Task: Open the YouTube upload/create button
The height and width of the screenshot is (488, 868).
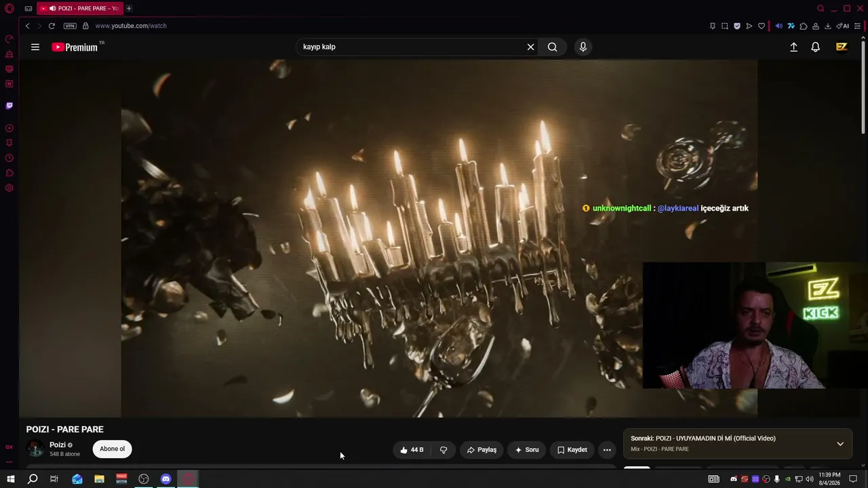Action: point(793,47)
